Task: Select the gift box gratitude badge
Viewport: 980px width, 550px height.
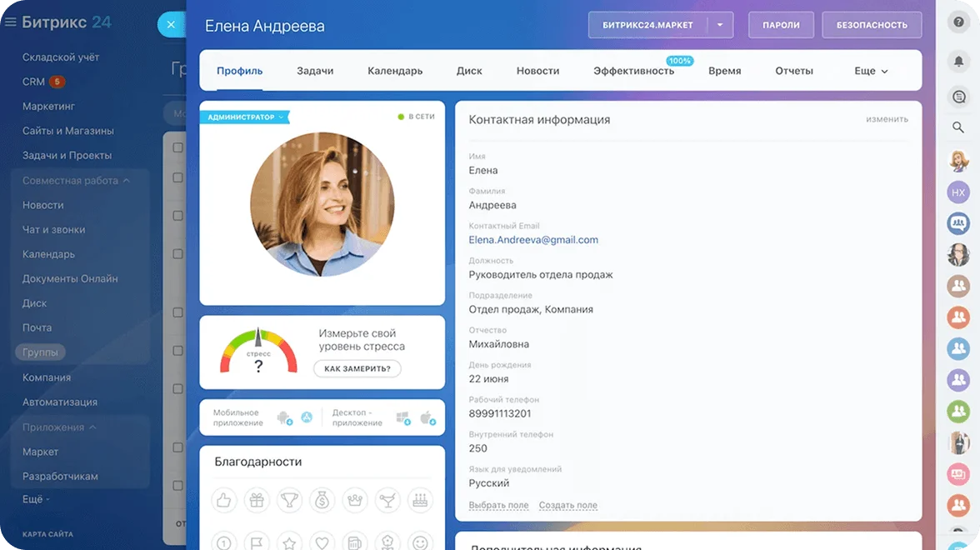Action: (256, 500)
